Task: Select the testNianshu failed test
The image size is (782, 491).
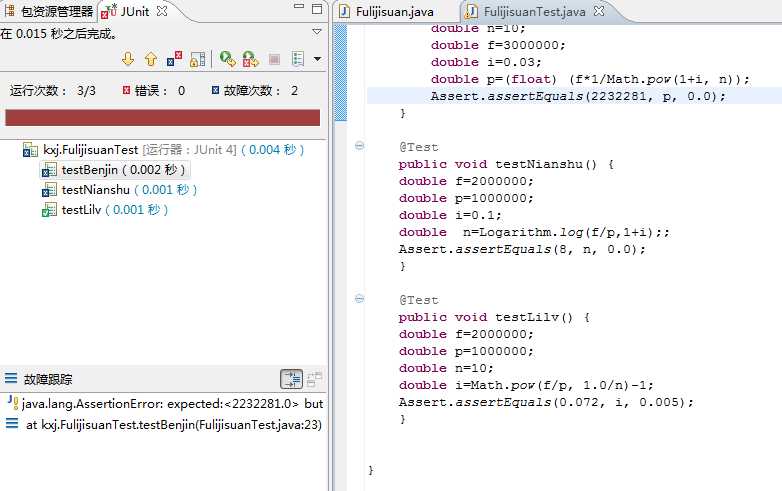Action: [x=120, y=190]
